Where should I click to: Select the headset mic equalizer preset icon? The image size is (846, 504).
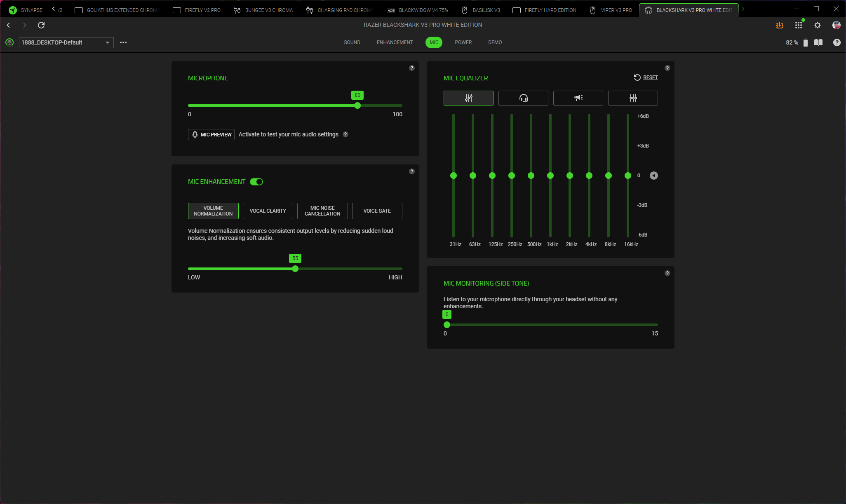(x=523, y=98)
